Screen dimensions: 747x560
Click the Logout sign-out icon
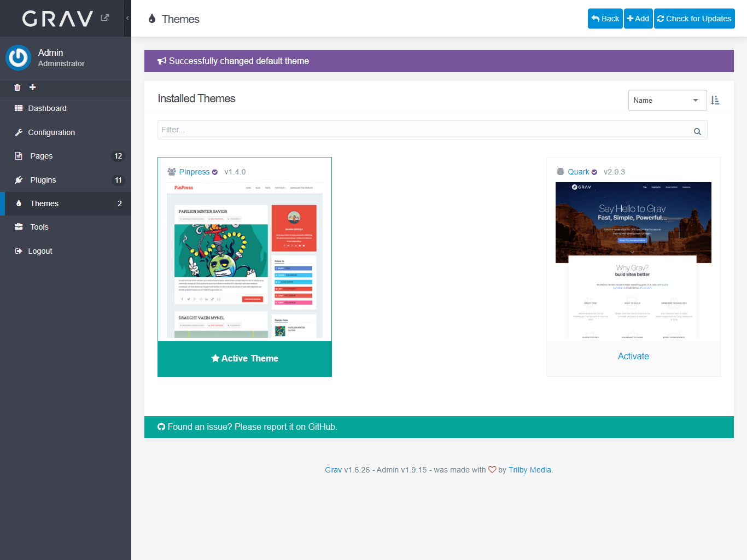click(x=19, y=251)
